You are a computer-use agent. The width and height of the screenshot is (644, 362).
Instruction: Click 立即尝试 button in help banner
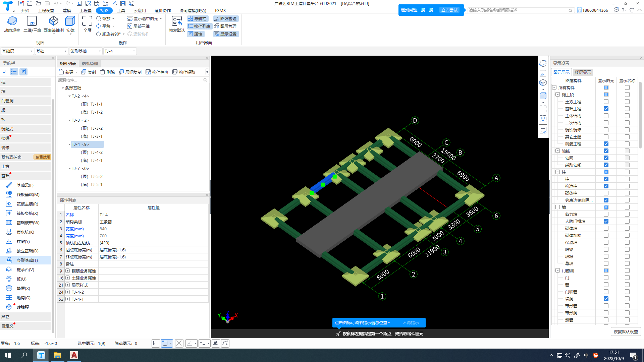(449, 10)
